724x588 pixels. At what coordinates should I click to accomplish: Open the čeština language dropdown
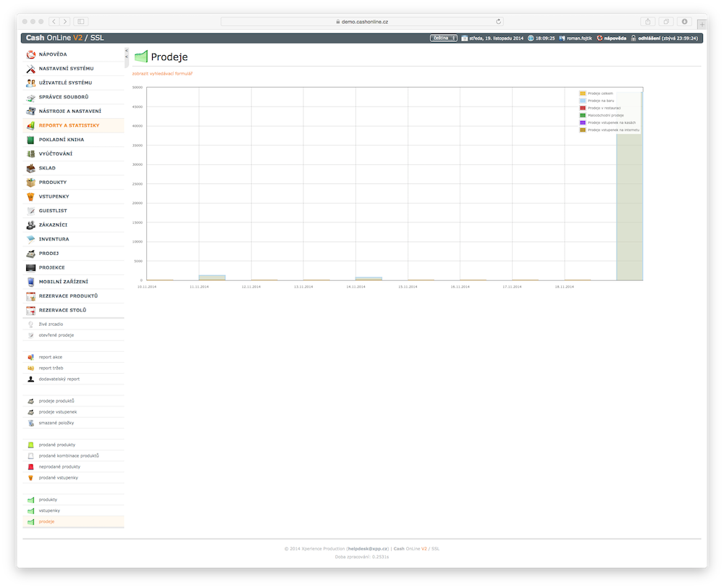443,38
